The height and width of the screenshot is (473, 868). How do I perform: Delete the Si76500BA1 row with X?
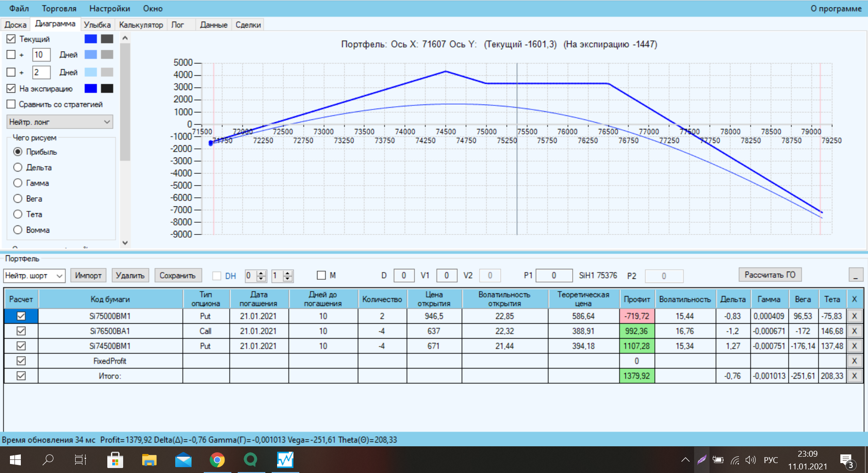coord(854,331)
